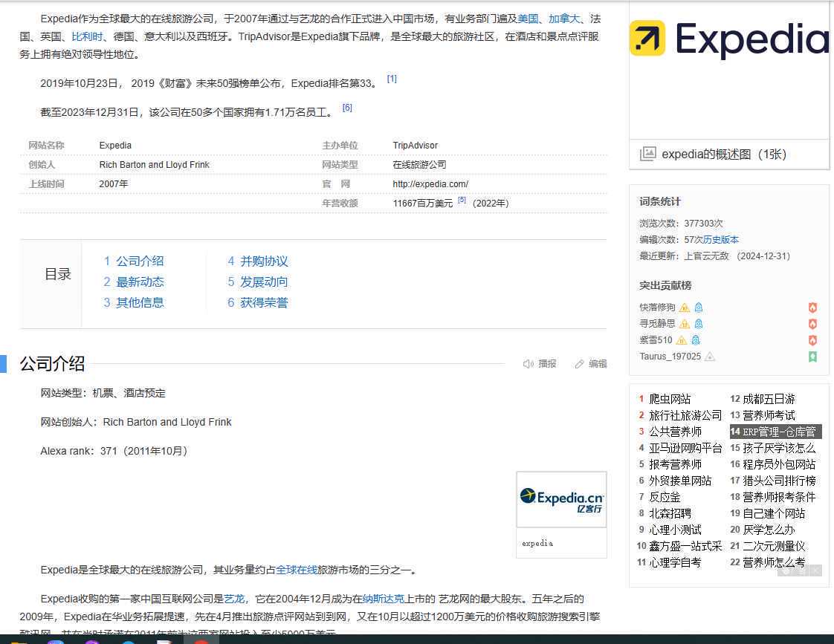Screen dimensions: 834x644
Task: Click red flame shield in 紫雪510 row
Action: [x=812, y=340]
